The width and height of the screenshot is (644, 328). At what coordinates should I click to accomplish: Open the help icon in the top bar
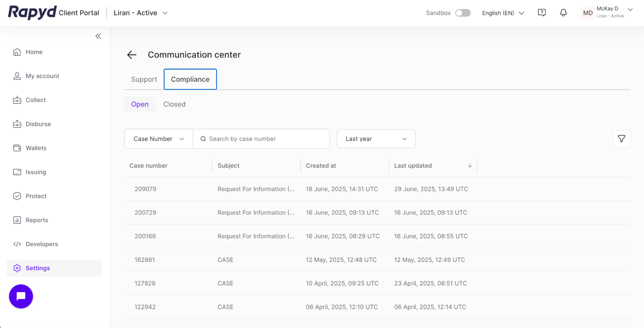coord(542,13)
